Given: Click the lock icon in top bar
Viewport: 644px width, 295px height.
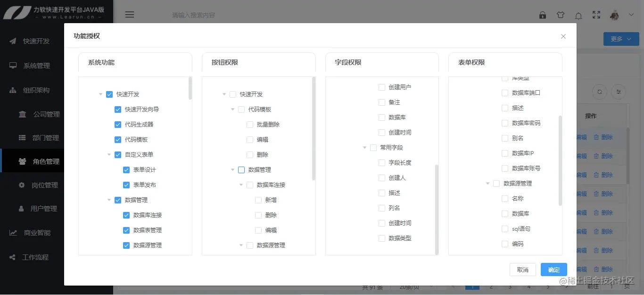Looking at the screenshot, I should coord(542,15).
